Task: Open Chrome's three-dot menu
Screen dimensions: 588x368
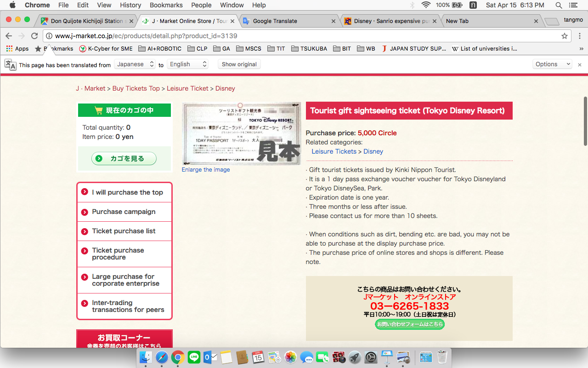Action: (x=579, y=36)
